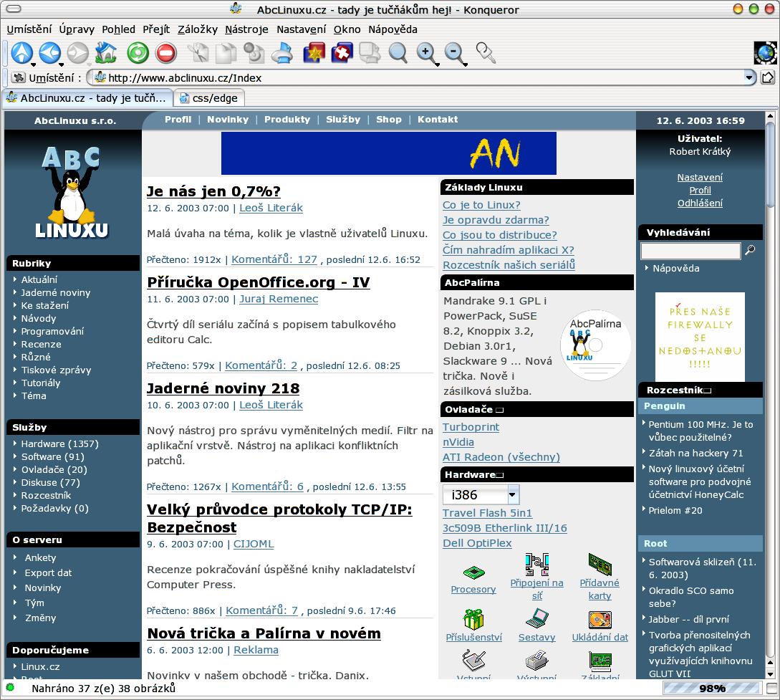Click the Paste toolbar icon
This screenshot has width=780, height=700.
pyautogui.click(x=254, y=53)
